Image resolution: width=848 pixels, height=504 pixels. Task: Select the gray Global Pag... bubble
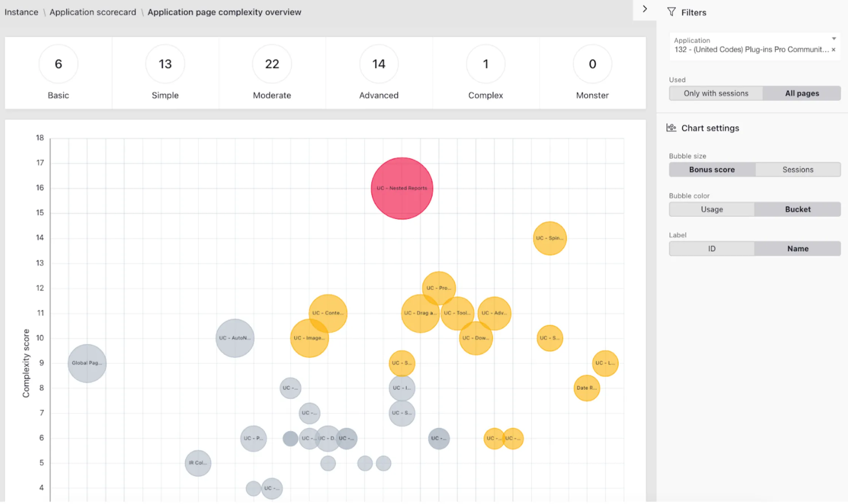click(x=87, y=363)
